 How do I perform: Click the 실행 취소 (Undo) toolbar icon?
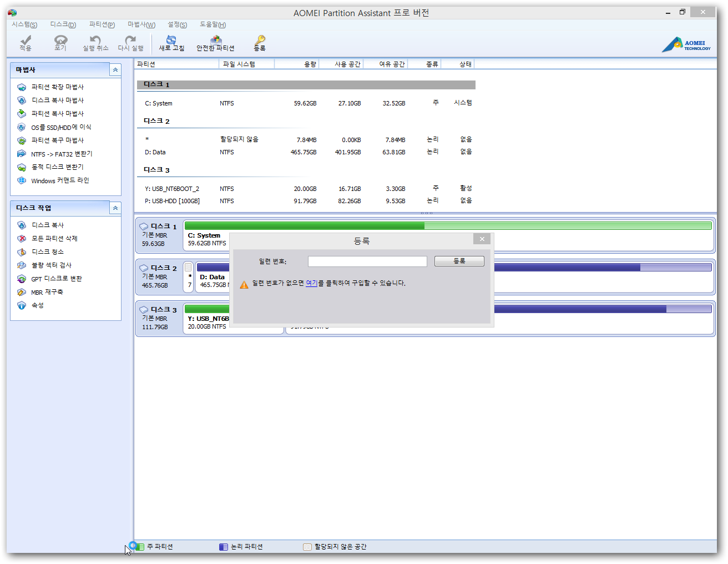pos(95,43)
